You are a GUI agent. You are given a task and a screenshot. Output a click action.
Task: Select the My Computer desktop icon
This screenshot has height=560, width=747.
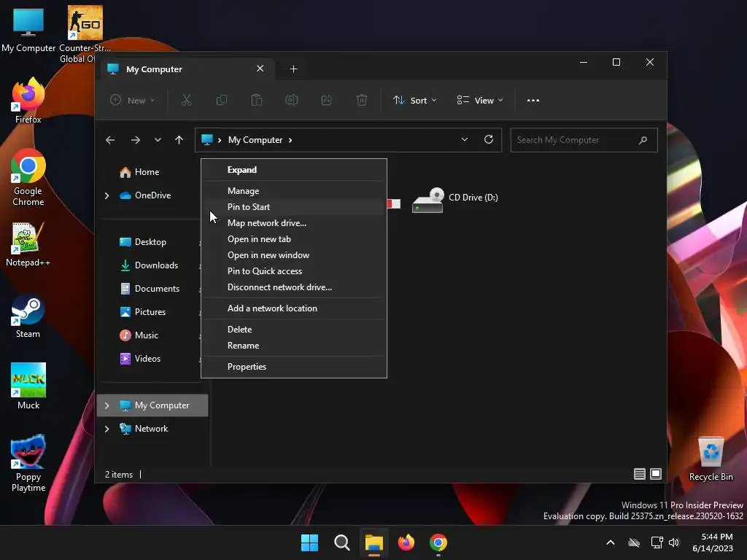(28, 29)
